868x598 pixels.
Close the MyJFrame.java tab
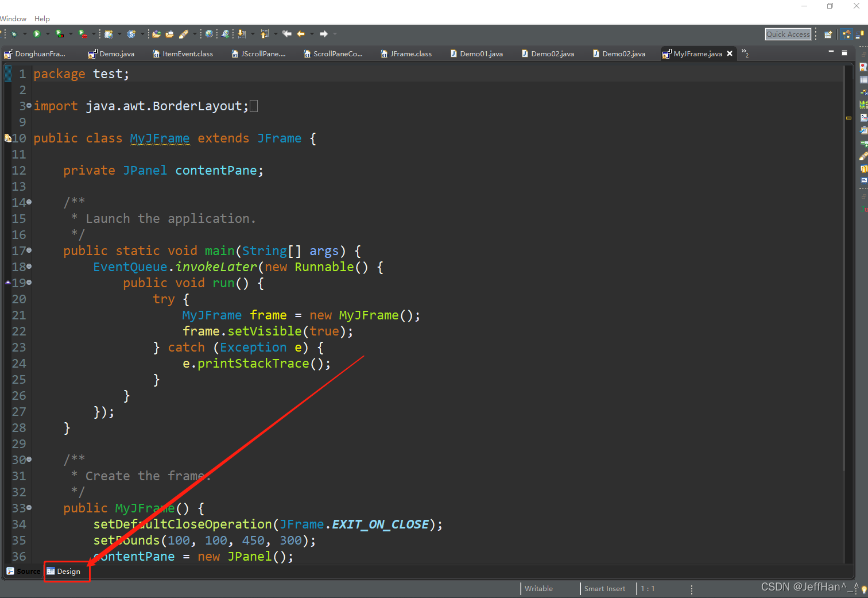730,53
